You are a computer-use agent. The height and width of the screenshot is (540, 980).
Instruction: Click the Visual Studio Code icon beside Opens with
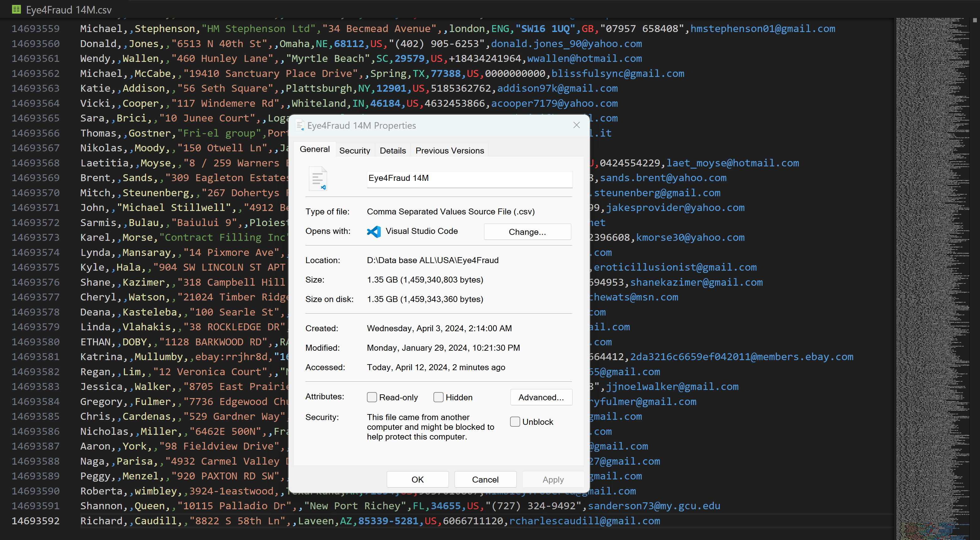point(374,231)
